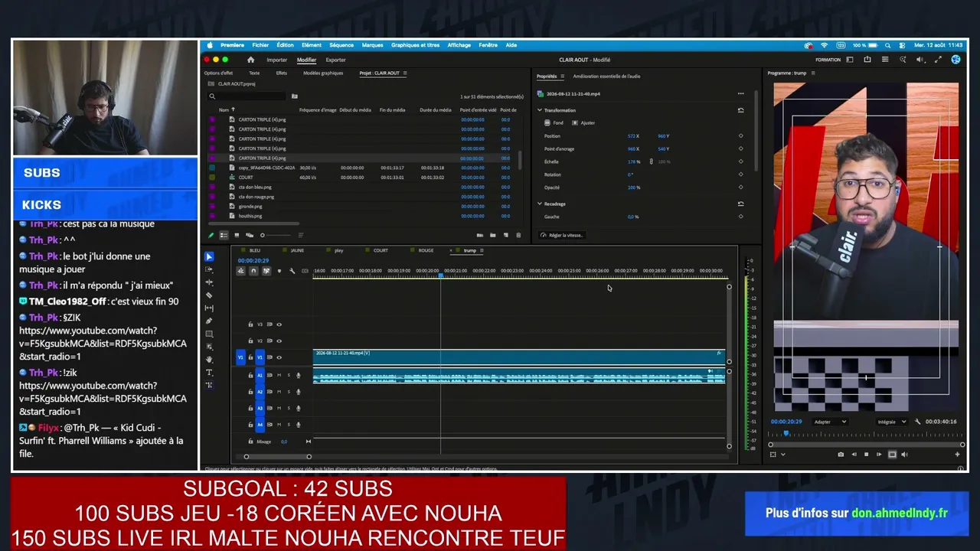
Task: Adjust the Project panel thumbnail zoom slider
Action: point(276,235)
